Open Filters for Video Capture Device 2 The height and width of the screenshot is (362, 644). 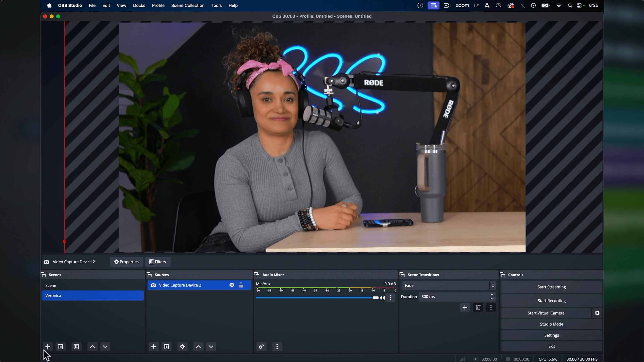click(158, 262)
